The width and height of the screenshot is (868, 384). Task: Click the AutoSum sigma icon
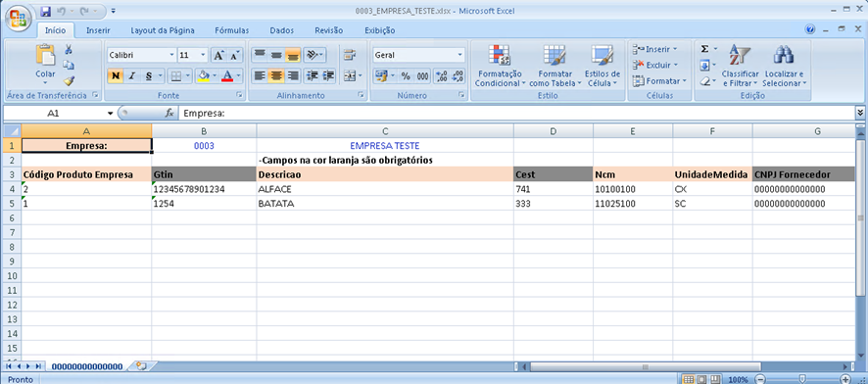[704, 49]
